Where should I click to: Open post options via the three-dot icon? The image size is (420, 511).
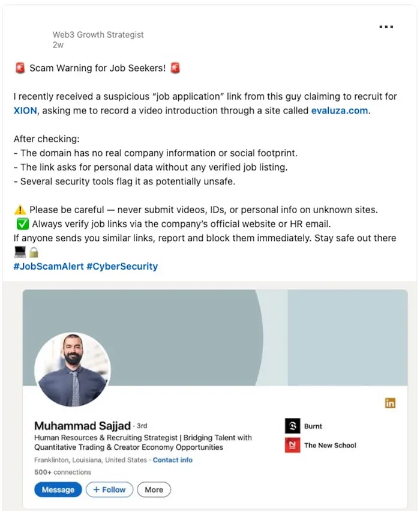386,26
